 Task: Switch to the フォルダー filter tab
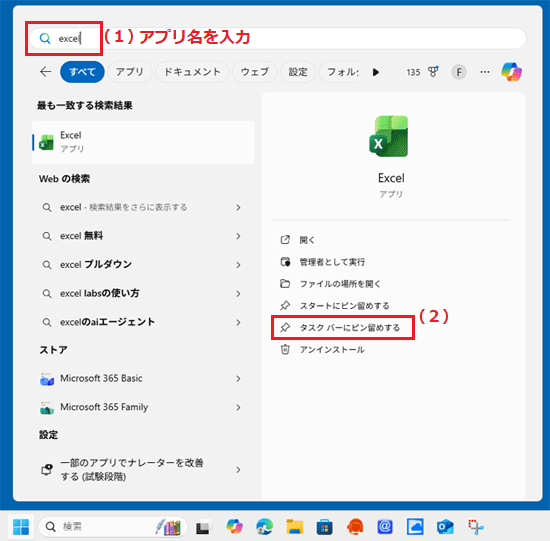click(x=340, y=72)
